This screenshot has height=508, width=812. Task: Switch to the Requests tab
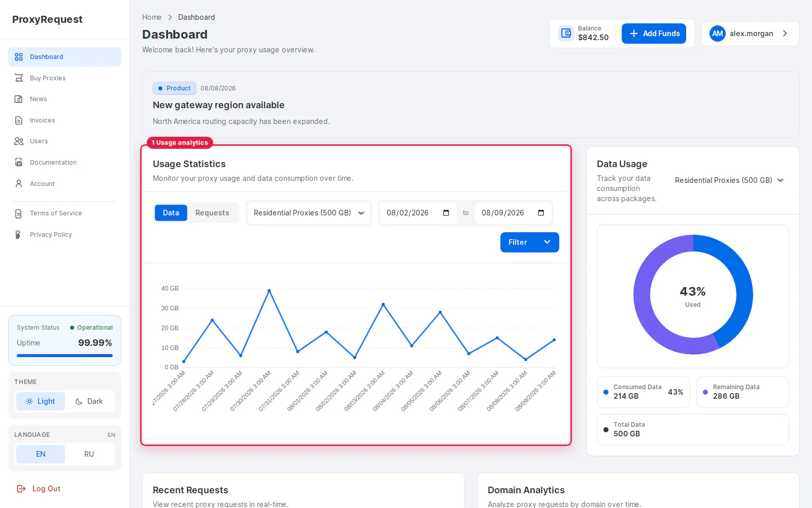click(x=212, y=213)
